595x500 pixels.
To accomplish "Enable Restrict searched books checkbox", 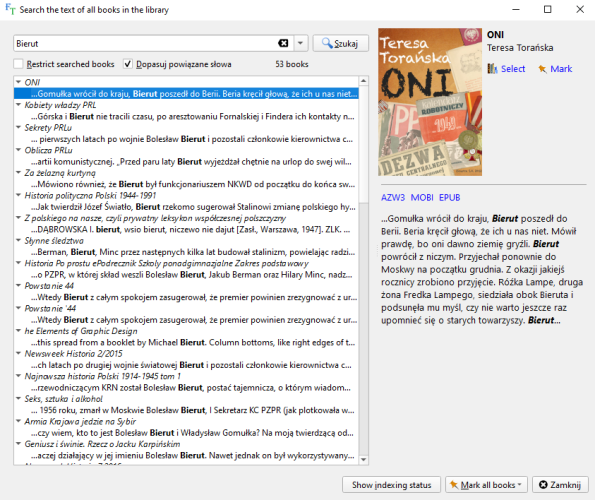I will coord(18,64).
